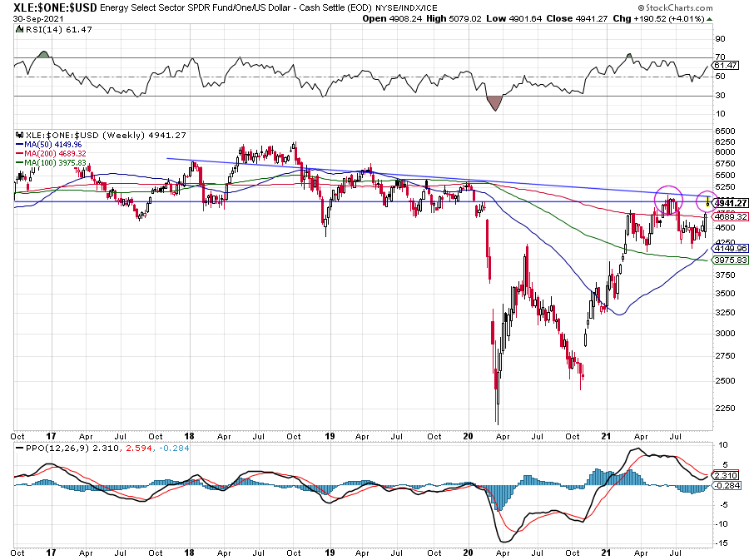Click the 61.47 RSI value tag on axis
The image size is (749, 560).
725,66
